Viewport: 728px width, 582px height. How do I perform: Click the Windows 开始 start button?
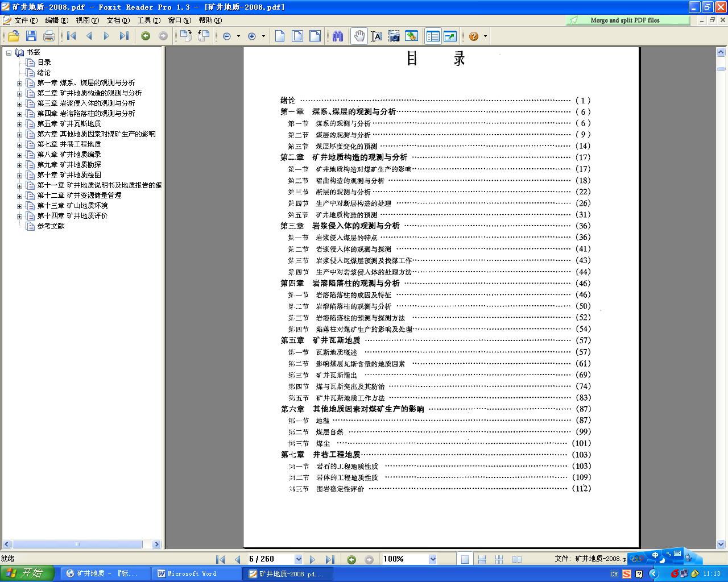pyautogui.click(x=27, y=573)
